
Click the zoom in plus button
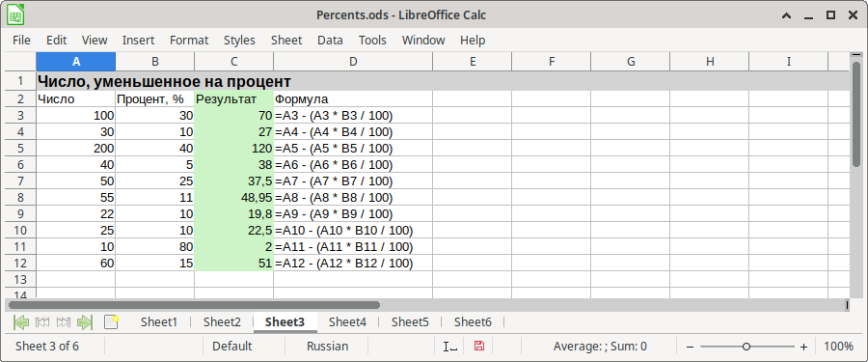point(804,347)
